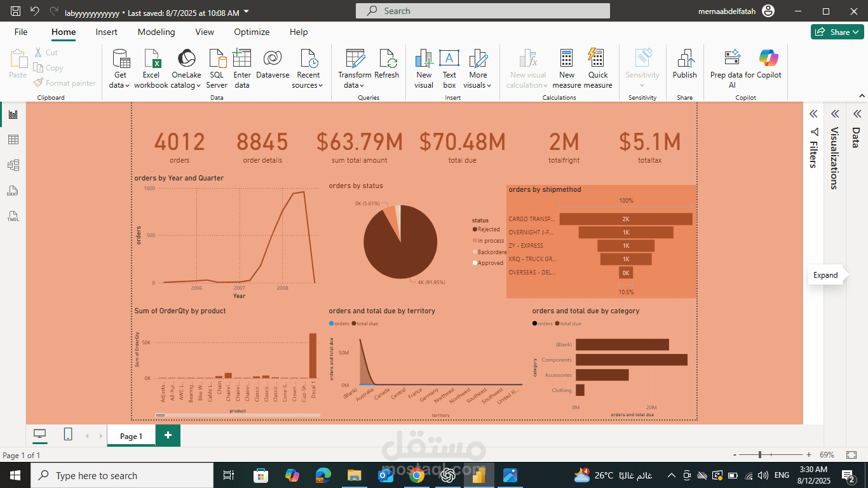The height and width of the screenshot is (488, 868).
Task: Open OneLake catalog
Action: (186, 69)
